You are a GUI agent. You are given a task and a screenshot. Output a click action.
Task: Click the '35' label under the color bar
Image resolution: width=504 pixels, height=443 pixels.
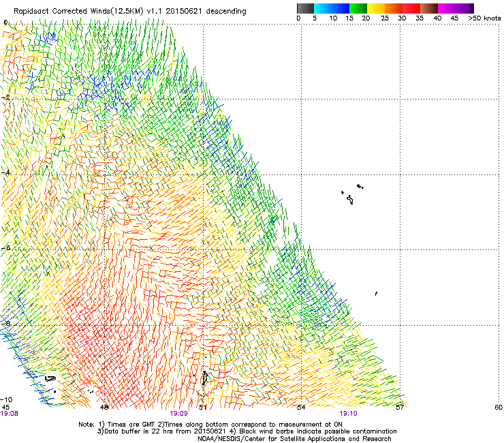(420, 18)
